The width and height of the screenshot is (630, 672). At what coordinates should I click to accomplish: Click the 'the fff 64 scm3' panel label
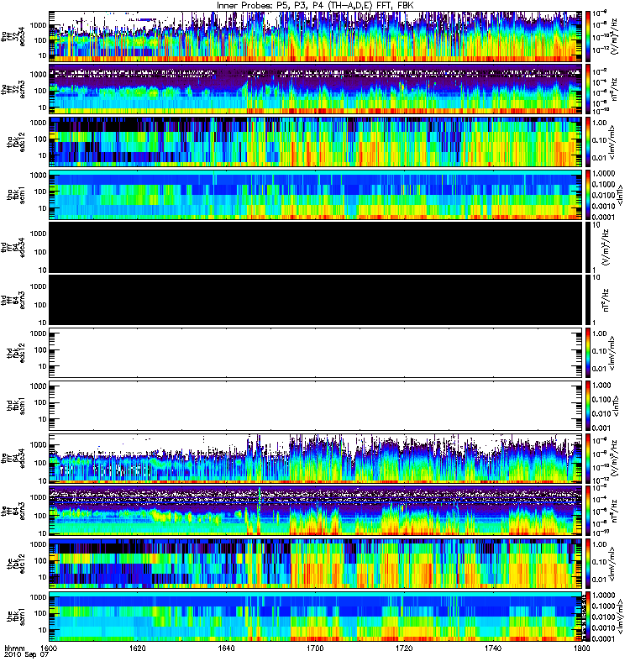pyautogui.click(x=13, y=511)
